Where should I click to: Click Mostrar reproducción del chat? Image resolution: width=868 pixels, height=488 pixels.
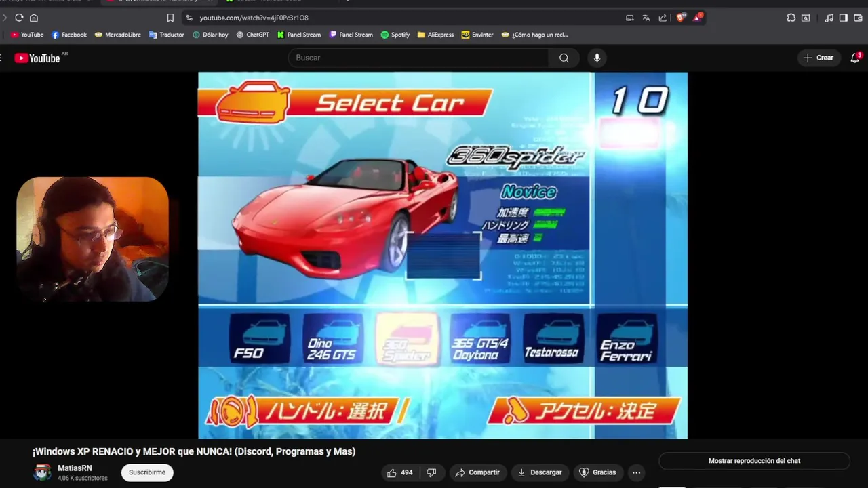coord(754,461)
